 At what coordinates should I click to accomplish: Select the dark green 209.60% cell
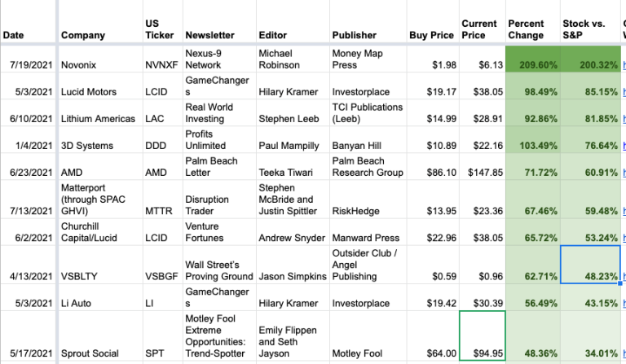[531, 64]
